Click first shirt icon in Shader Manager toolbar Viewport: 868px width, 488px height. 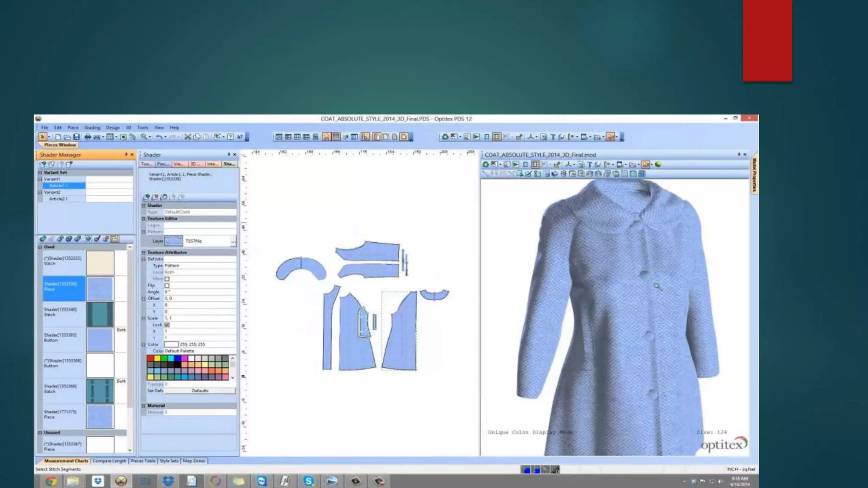(x=42, y=164)
